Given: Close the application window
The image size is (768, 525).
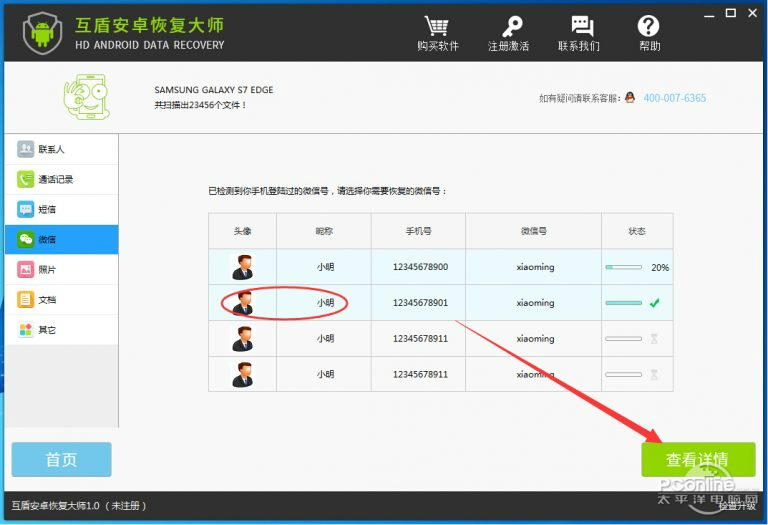Looking at the screenshot, I should (753, 13).
